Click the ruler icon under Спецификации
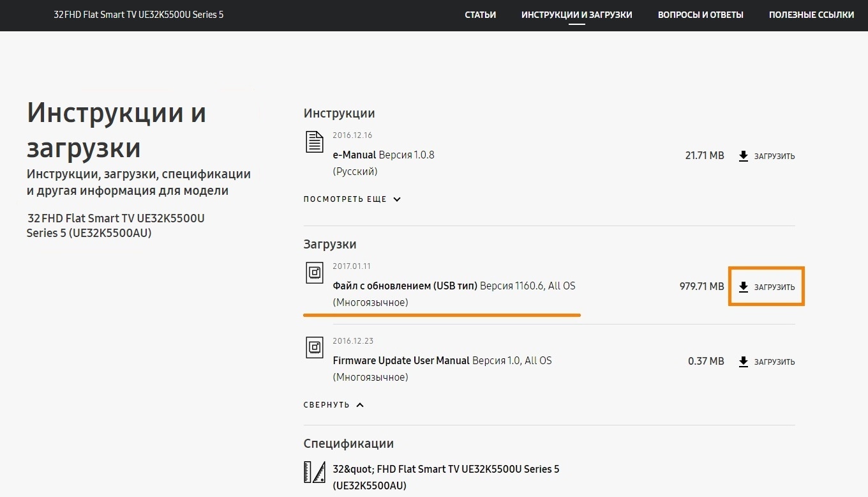The image size is (868, 497). (315, 471)
